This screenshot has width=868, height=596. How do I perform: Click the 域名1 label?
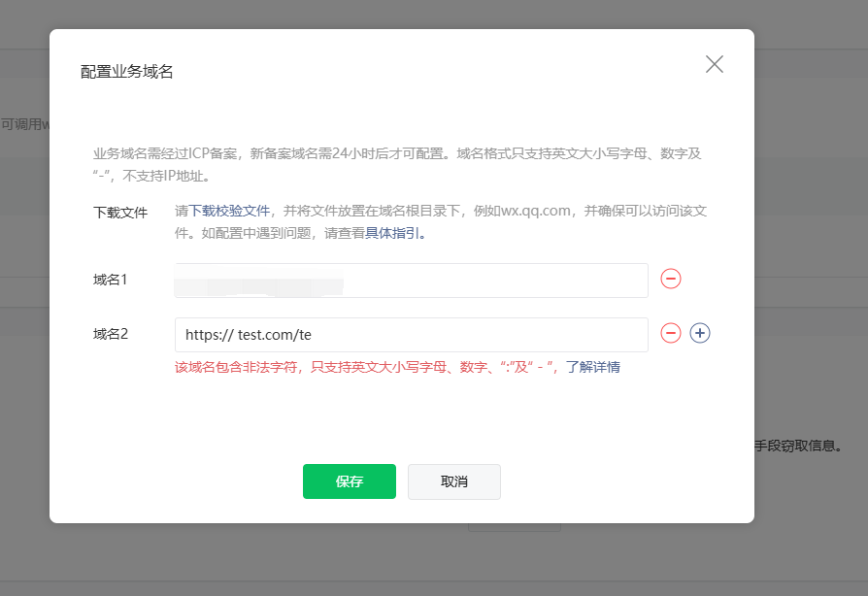pos(110,280)
